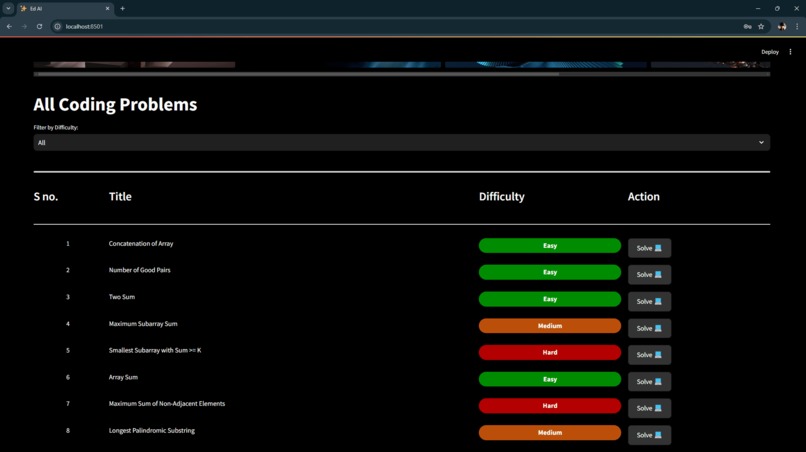Click the 'Title' column header
806x452 pixels.
(x=120, y=196)
